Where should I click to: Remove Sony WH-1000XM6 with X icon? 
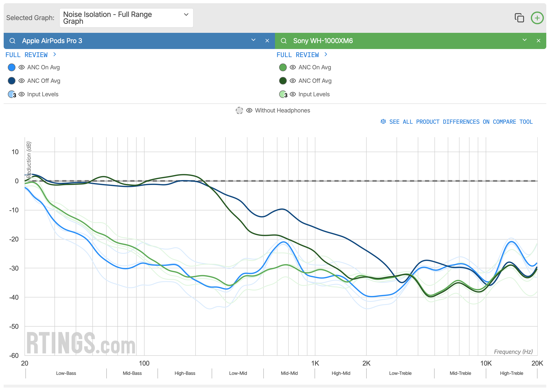[x=538, y=41]
